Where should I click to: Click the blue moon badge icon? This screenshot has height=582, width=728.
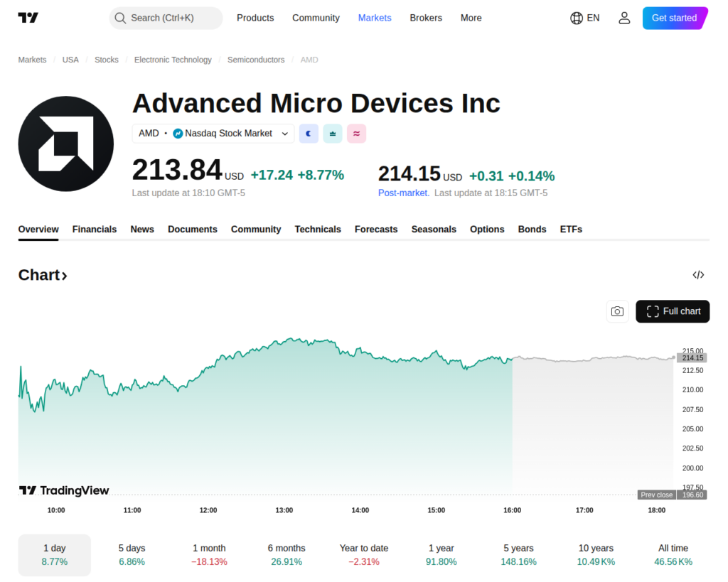309,133
